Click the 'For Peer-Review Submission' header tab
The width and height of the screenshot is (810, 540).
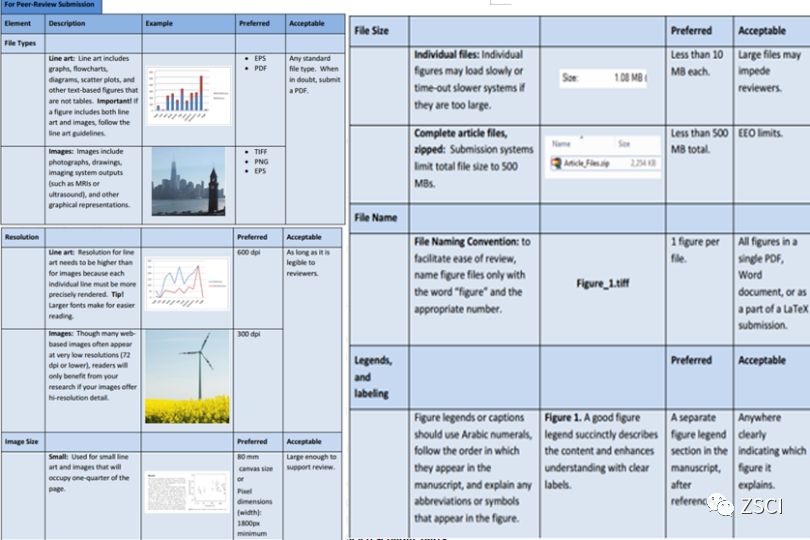coord(50,5)
